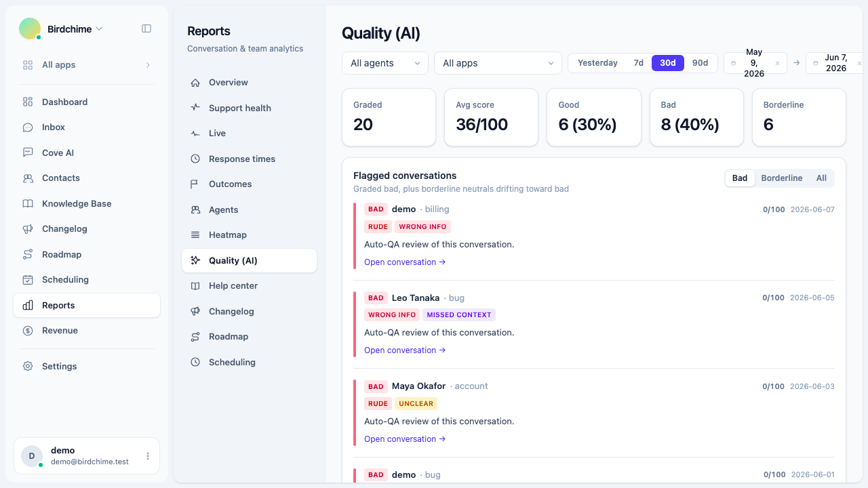Click the Dashboard icon in sidebar

click(28, 102)
